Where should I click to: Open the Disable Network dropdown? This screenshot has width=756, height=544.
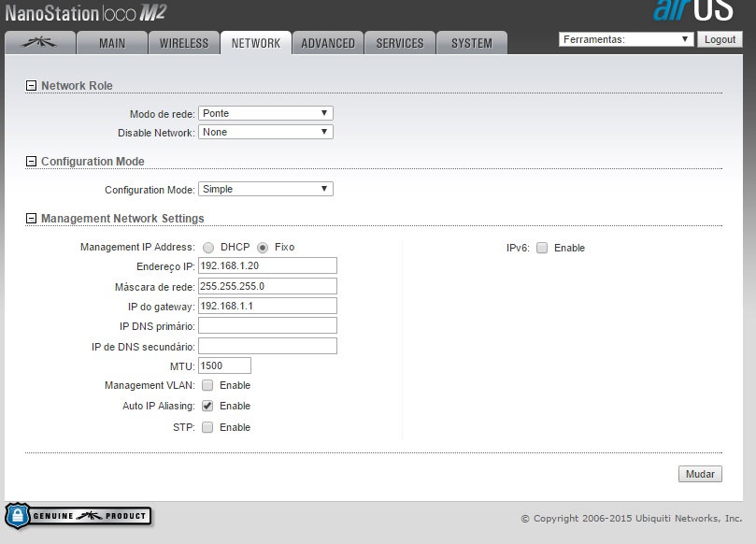[x=265, y=132]
